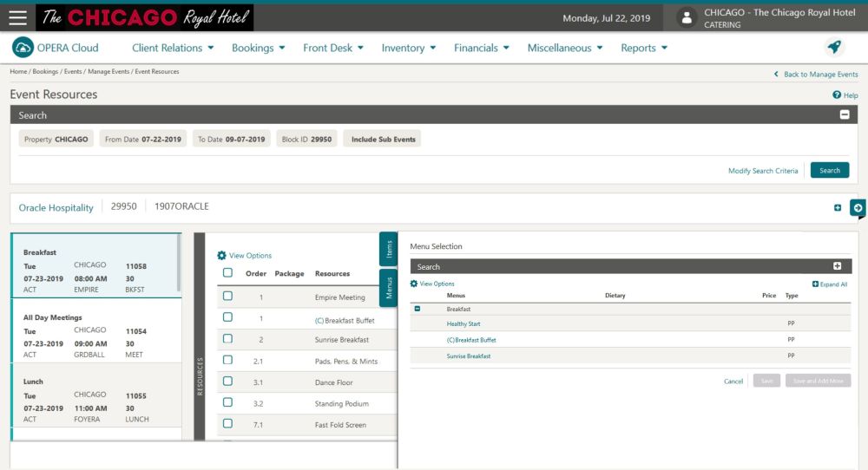Screen dimensions: 868x470
Task: Click the Chicago Royal Hotel logo banner
Action: pos(144,17)
